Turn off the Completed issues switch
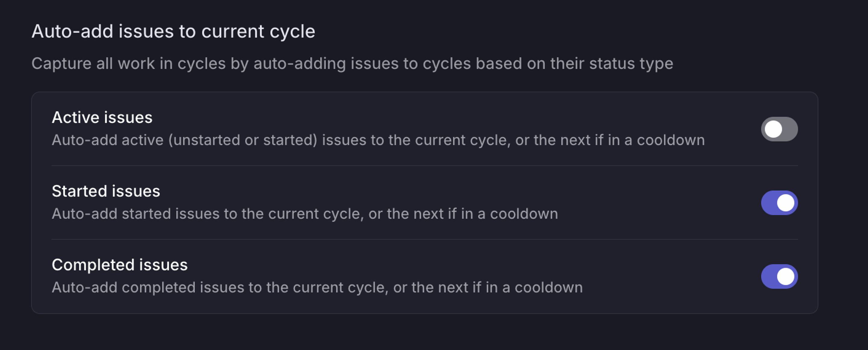 779,276
